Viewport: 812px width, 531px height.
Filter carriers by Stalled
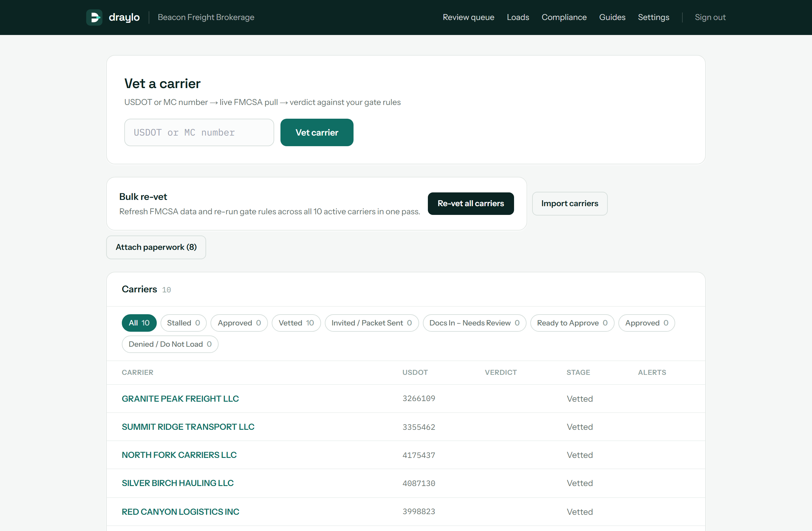click(x=183, y=323)
